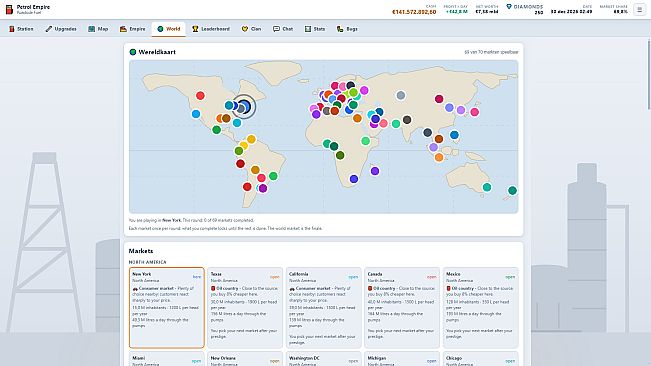Select green marker on Brazil's east coast
The image size is (651, 366).
273,176
